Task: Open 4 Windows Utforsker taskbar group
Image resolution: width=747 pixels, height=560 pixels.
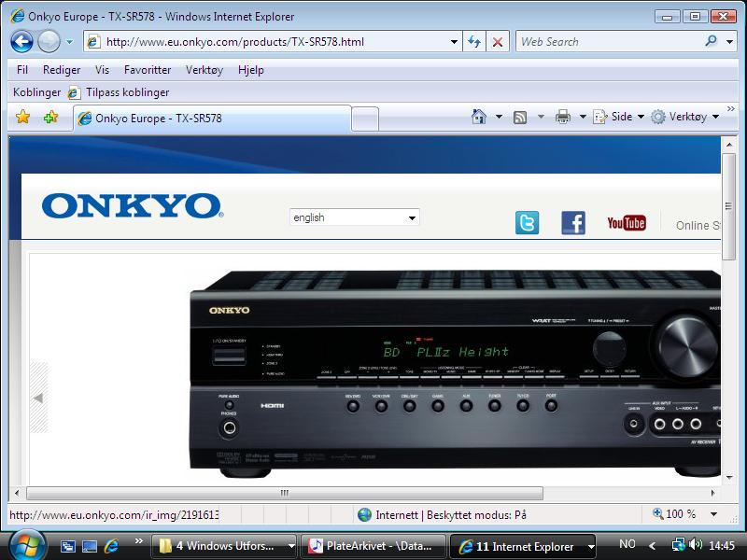Action: [x=224, y=546]
